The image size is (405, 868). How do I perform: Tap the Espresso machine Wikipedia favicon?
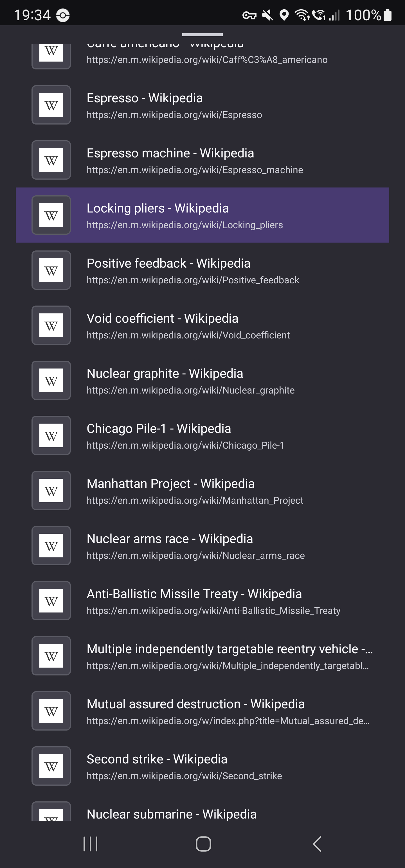(x=51, y=160)
